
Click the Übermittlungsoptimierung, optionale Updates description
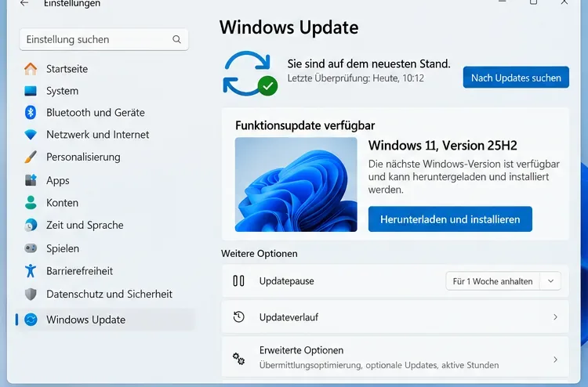click(379, 365)
